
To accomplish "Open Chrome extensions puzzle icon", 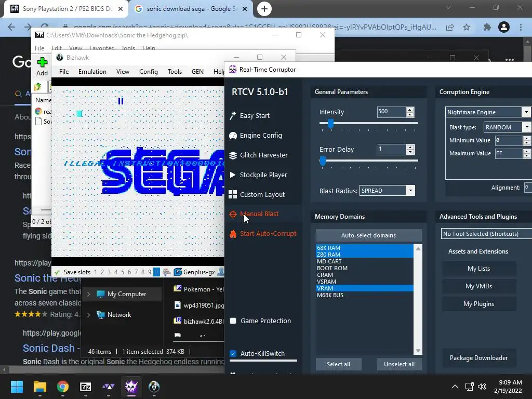I will tap(487, 27).
